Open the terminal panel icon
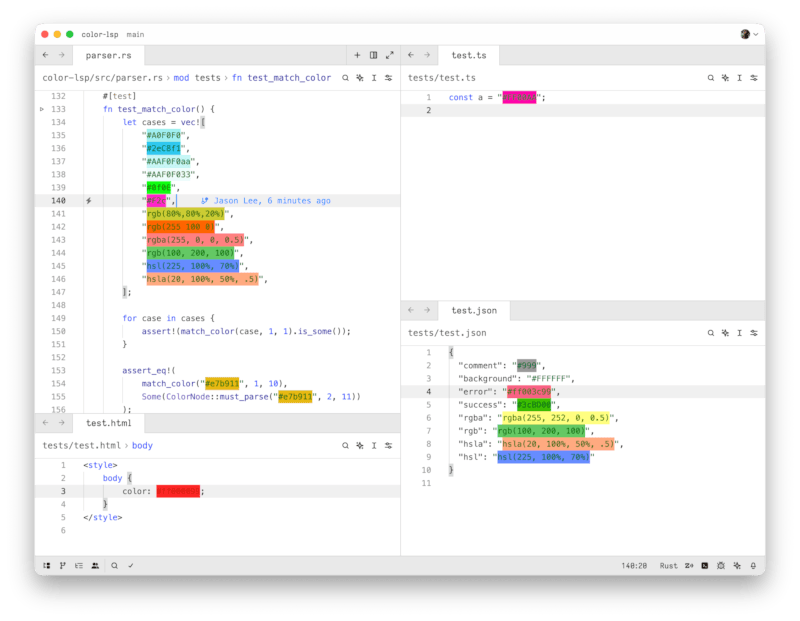Screen dimensions: 800x621 pos(705,565)
